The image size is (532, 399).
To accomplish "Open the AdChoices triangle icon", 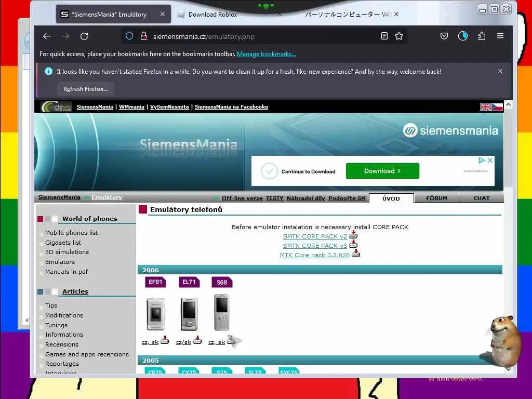I will click(482, 160).
